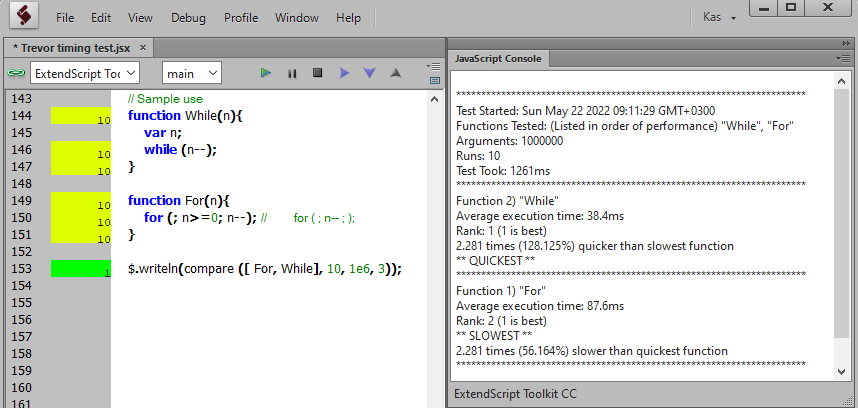The image size is (858, 408).
Task: Click "quicker than slowest function" console line
Action: [594, 246]
